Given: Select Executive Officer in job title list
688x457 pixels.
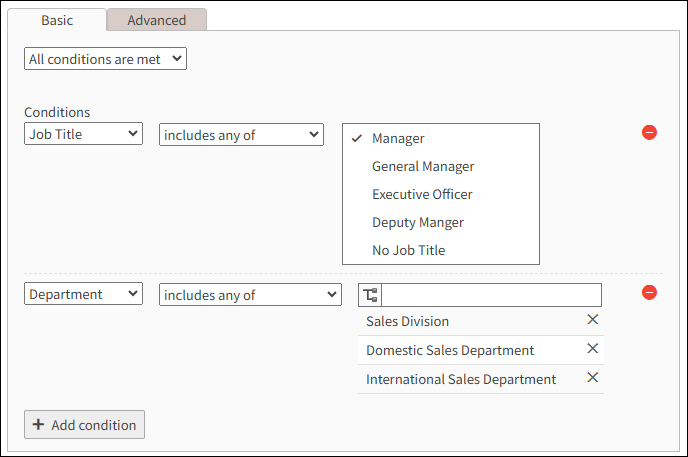Looking at the screenshot, I should click(422, 194).
